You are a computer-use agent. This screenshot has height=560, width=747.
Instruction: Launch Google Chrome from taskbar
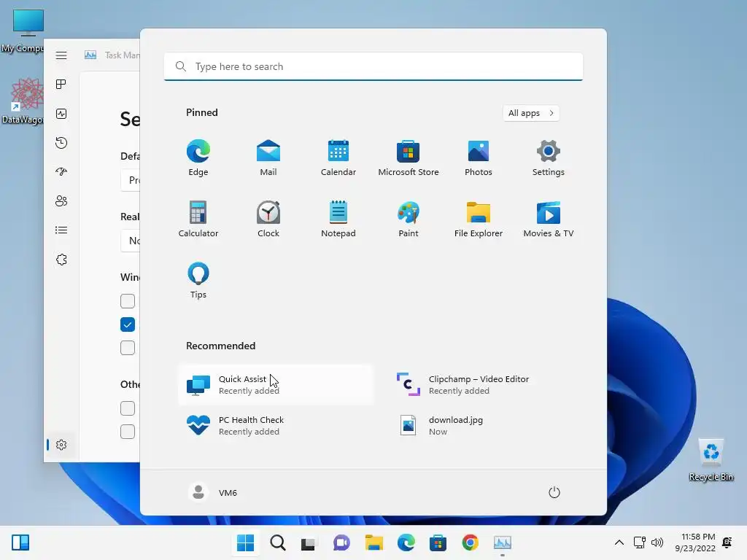(x=471, y=542)
